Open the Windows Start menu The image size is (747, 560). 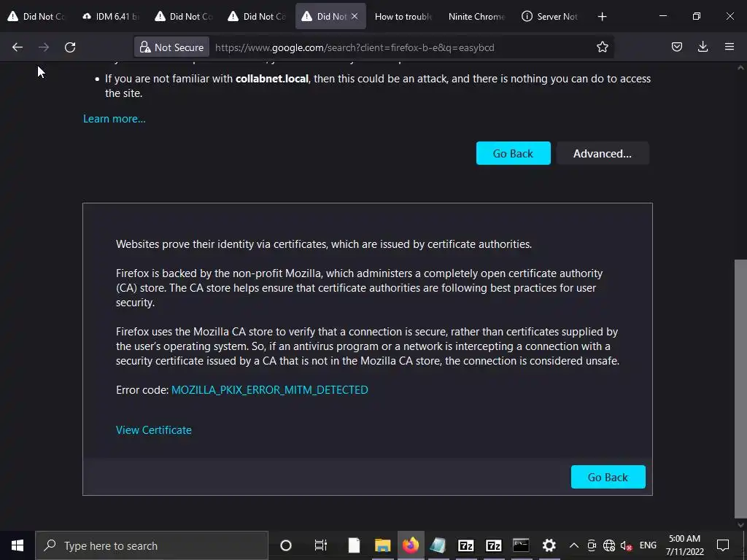click(x=18, y=545)
